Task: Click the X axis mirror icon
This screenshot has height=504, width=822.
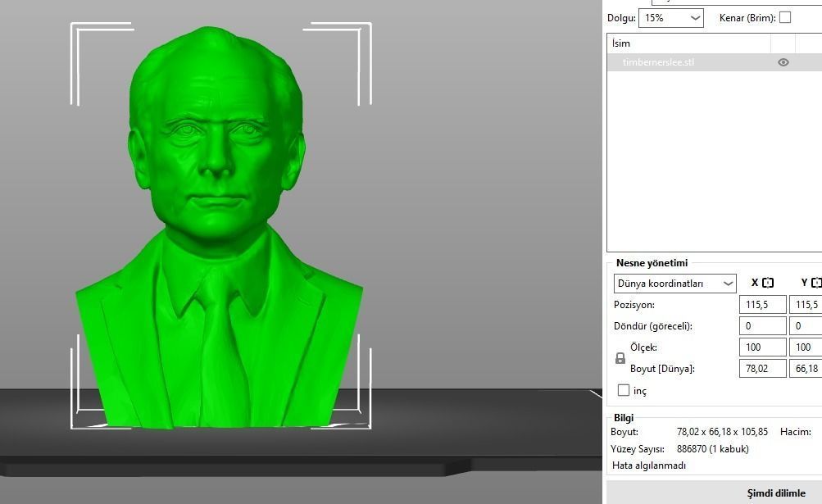Action: (768, 283)
